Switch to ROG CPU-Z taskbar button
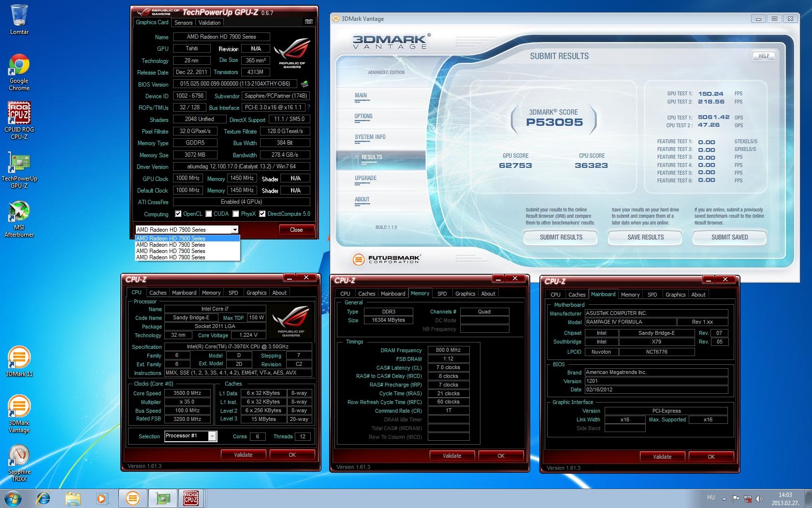812x508 pixels. click(191, 498)
